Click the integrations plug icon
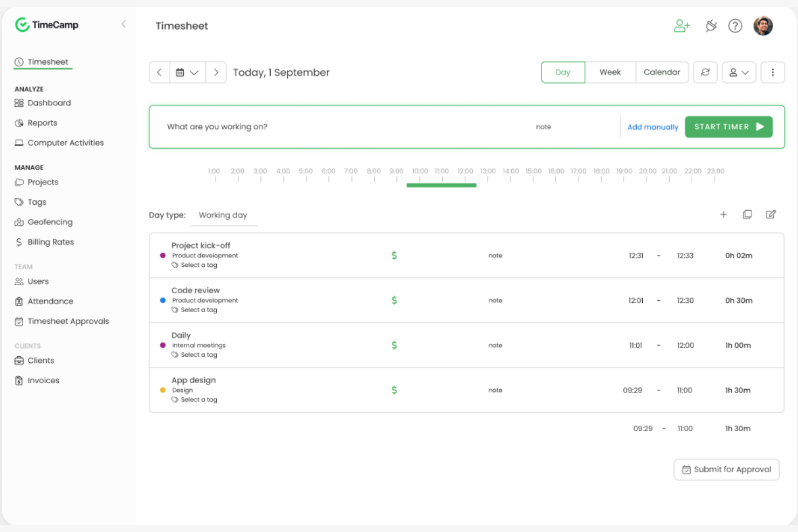This screenshot has width=798, height=532. tap(711, 25)
